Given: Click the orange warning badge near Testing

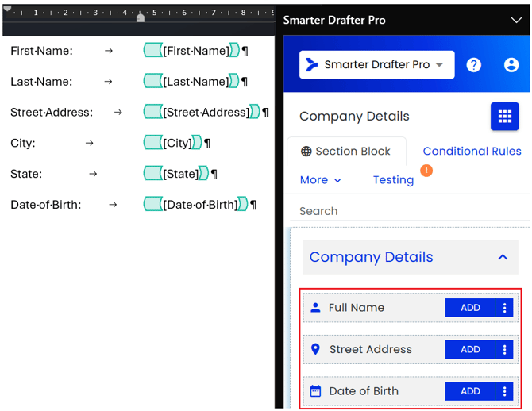Looking at the screenshot, I should click(x=426, y=171).
